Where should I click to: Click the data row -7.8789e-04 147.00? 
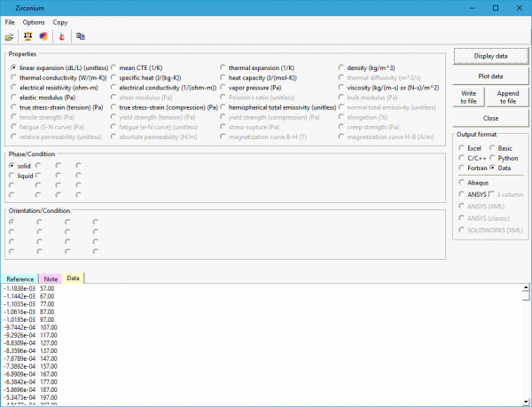(30, 358)
